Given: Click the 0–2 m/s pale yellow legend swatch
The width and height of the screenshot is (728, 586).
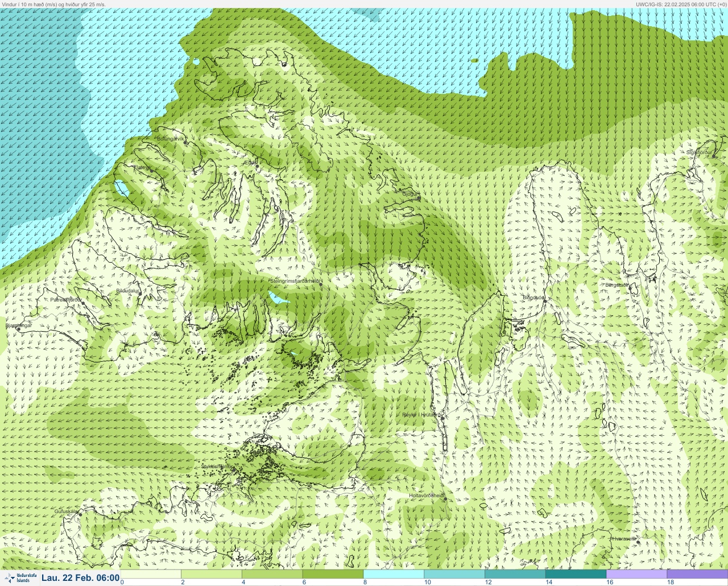Looking at the screenshot, I should pyautogui.click(x=151, y=574).
